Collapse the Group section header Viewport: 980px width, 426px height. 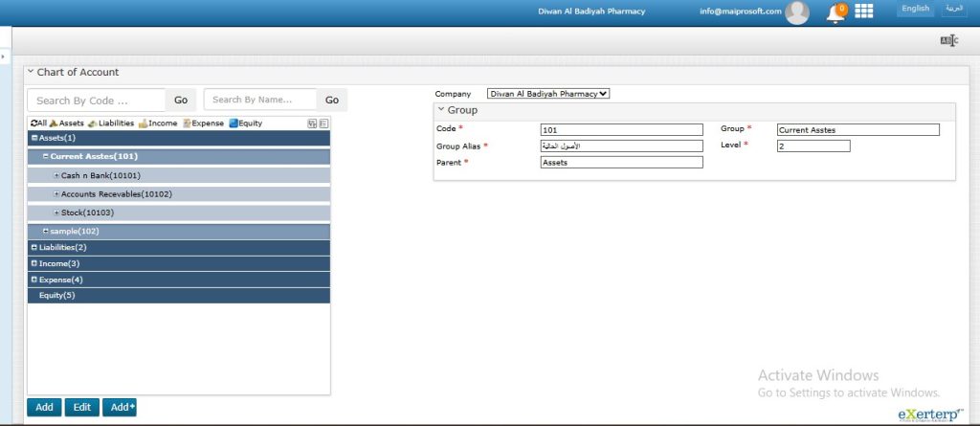pyautogui.click(x=441, y=110)
